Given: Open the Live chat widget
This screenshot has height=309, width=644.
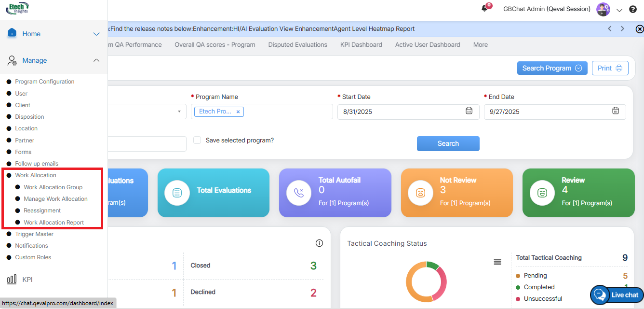Looking at the screenshot, I should [x=617, y=295].
